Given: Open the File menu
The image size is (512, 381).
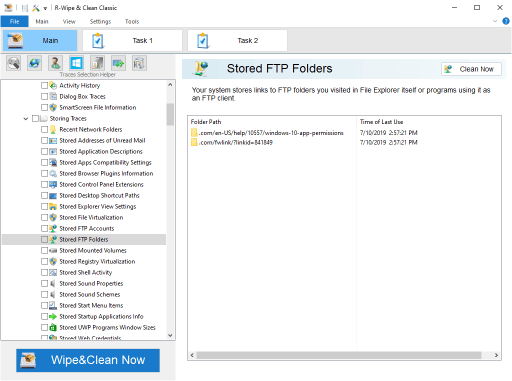Looking at the screenshot, I should pos(14,21).
